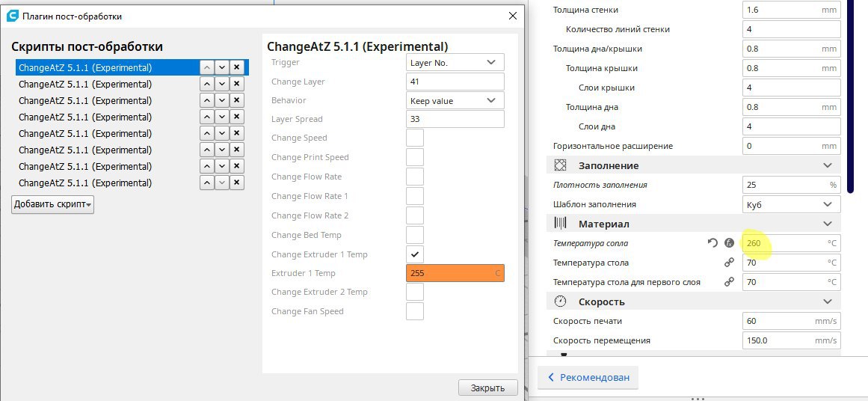This screenshot has width=868, height=401.
Task: Edit the Change Layer field showing 41
Action: (x=455, y=82)
